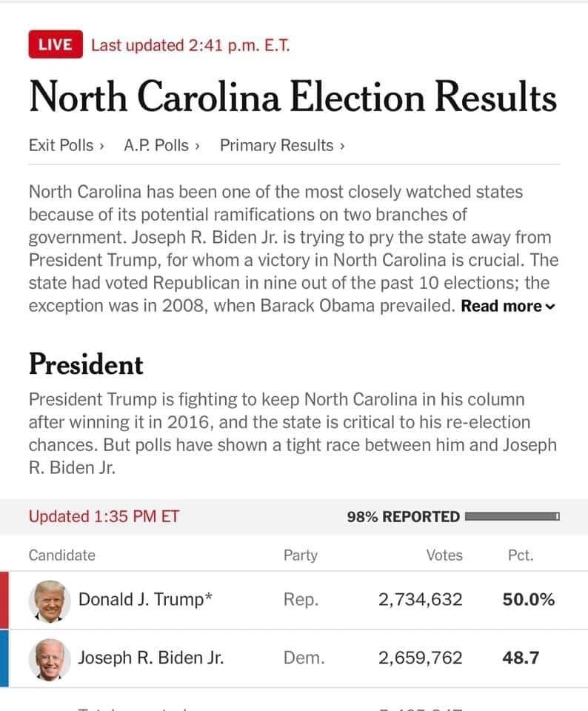Viewport: 588px width, 711px height.
Task: Select the Pct. column header
Action: [x=521, y=555]
